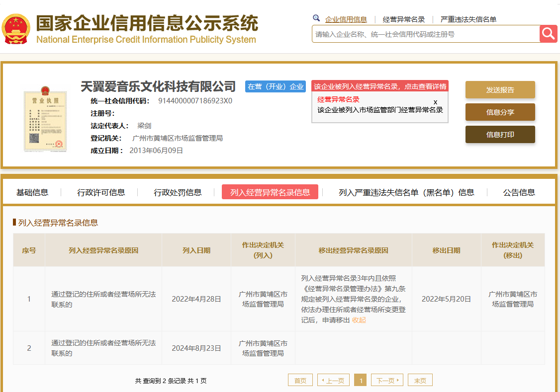
Task: Click listing date 2022年4月28日
Action: (x=196, y=299)
